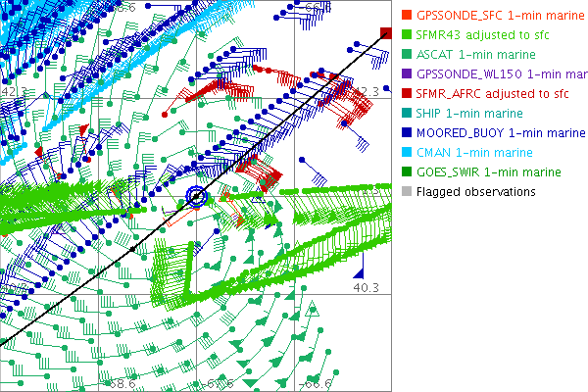
Task: Click the GPSSONDE_SFC orange-red legend swatch
Action: pos(407,16)
